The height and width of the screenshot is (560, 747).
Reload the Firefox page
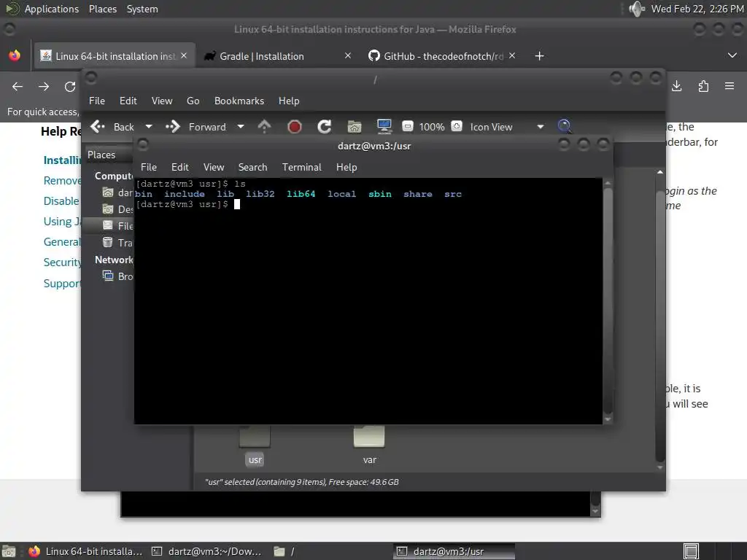point(70,87)
